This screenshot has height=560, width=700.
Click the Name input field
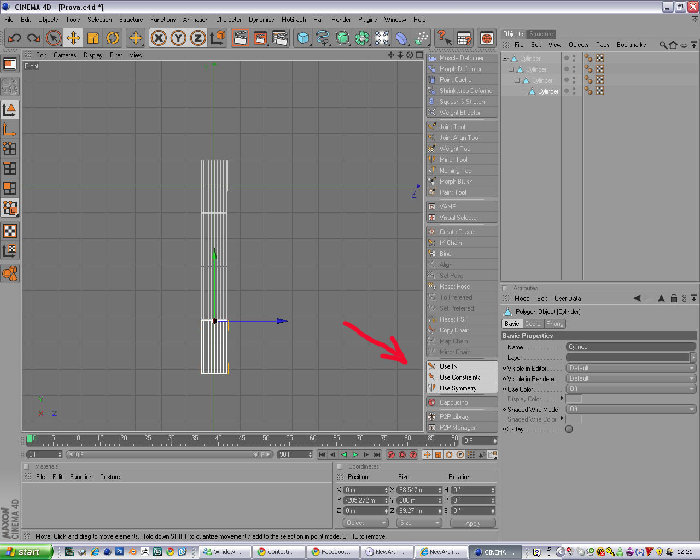(x=630, y=347)
